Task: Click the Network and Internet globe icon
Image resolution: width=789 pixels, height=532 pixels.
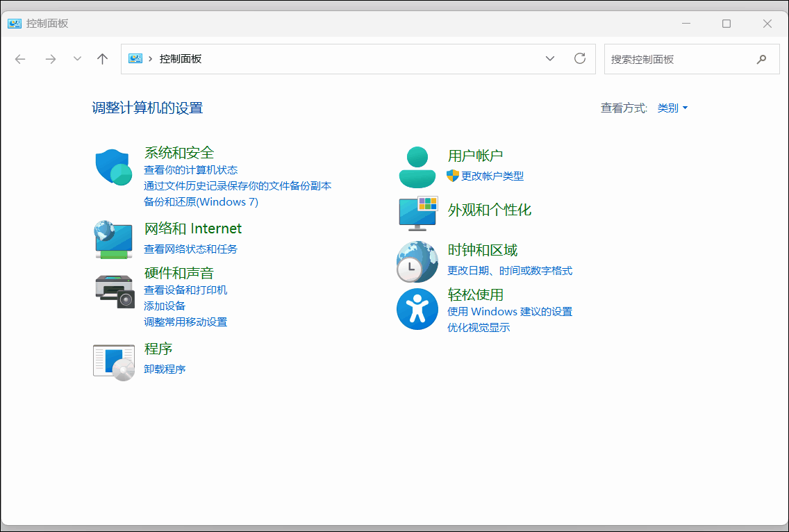Action: pyautogui.click(x=113, y=240)
